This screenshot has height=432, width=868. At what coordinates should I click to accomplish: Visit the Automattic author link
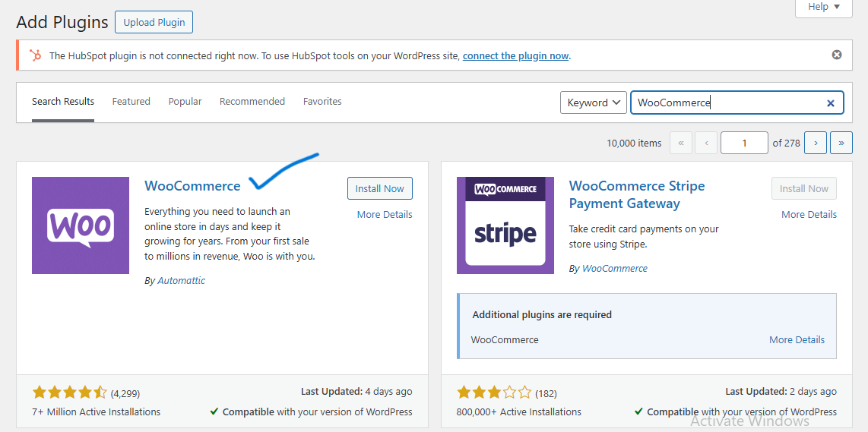click(182, 281)
